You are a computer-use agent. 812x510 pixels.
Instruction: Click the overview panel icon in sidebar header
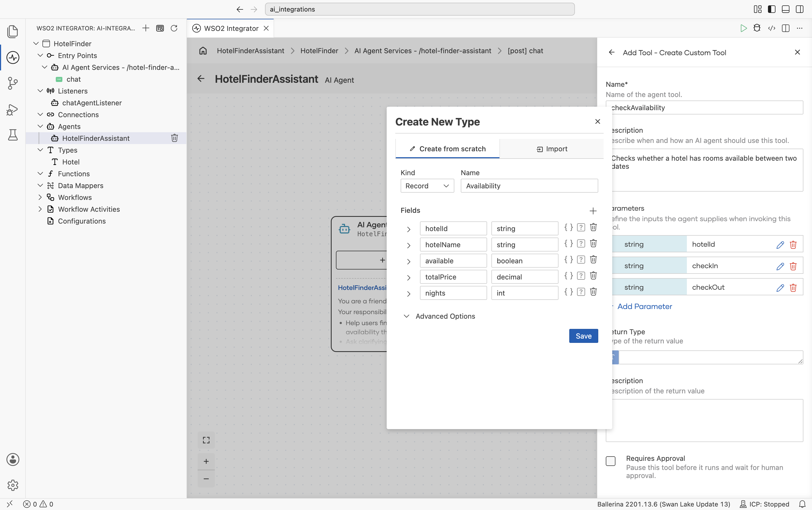[160, 28]
